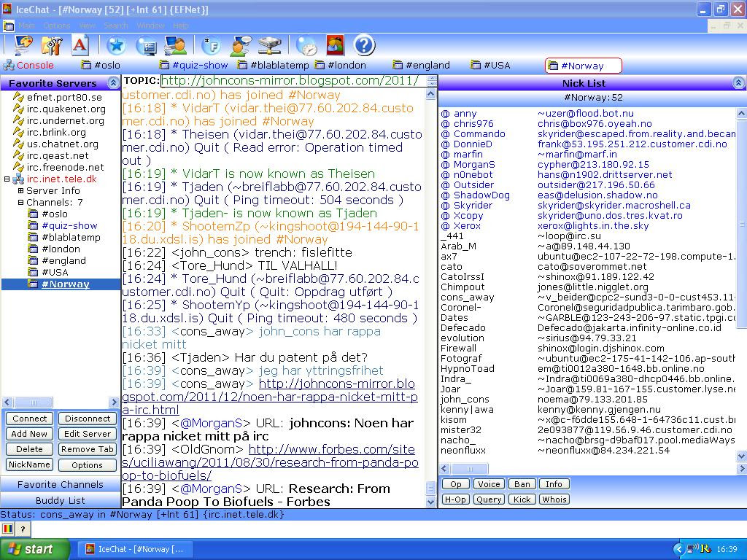Click the Op button
Viewport: 747px width, 560px height.
(456, 484)
